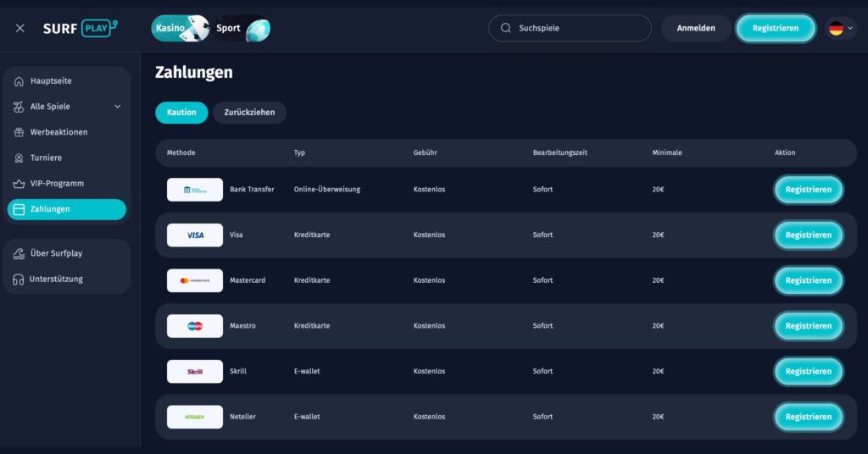Click Registrieren in the Maestro row
This screenshot has width=868, height=454.
click(808, 326)
